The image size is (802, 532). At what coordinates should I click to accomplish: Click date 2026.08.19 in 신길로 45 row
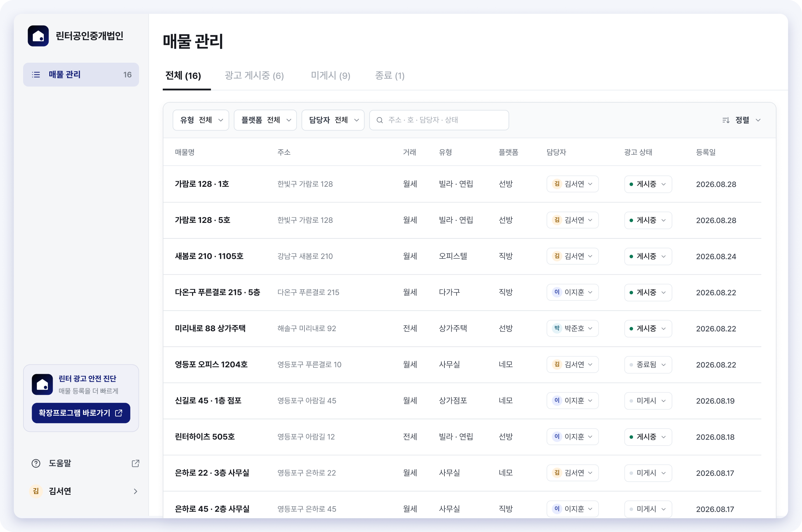click(x=715, y=401)
